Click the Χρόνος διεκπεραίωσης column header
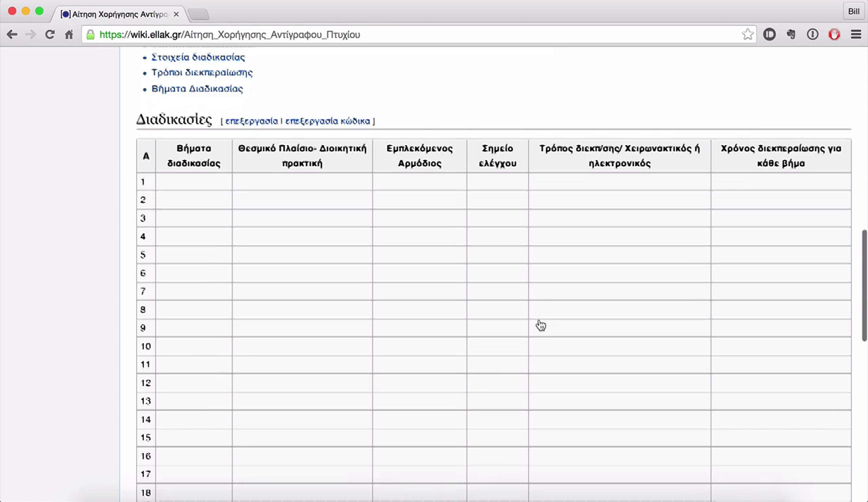Image resolution: width=868 pixels, height=502 pixels. point(781,156)
